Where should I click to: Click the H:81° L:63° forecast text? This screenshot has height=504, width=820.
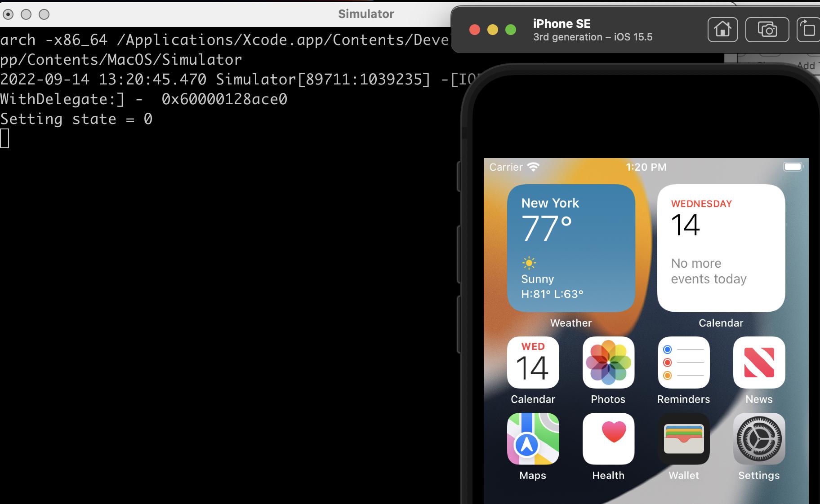[x=553, y=294]
